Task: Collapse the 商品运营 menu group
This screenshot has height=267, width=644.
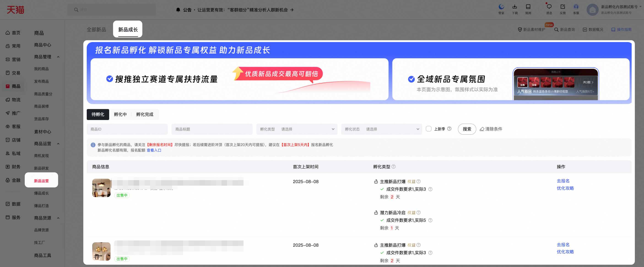Action: pos(58,144)
